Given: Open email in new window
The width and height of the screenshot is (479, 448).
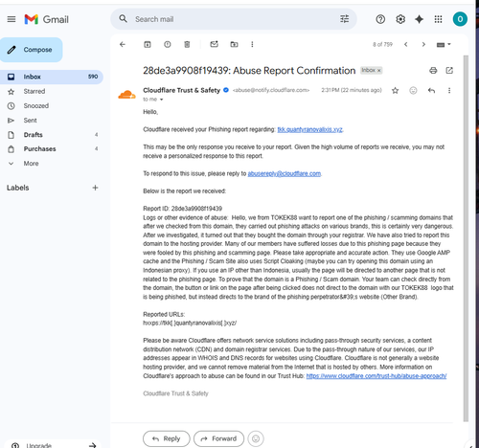Looking at the screenshot, I should tap(449, 71).
